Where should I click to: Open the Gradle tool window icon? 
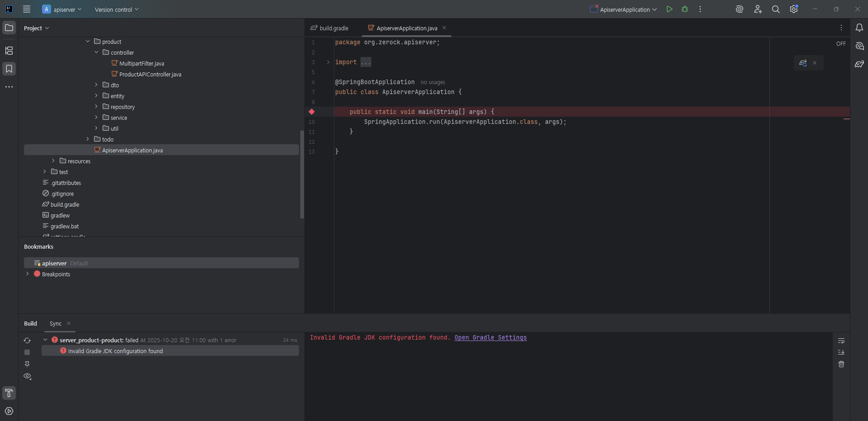pyautogui.click(x=859, y=64)
